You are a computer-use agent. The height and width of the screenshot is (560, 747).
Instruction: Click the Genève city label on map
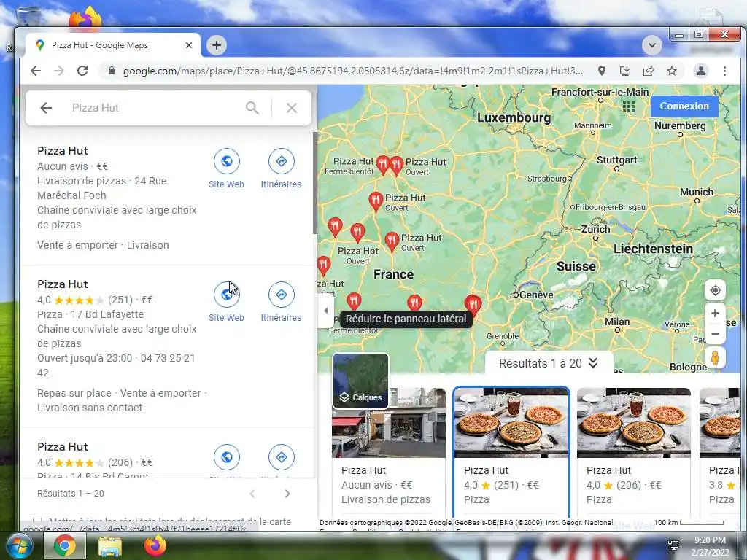coord(536,295)
